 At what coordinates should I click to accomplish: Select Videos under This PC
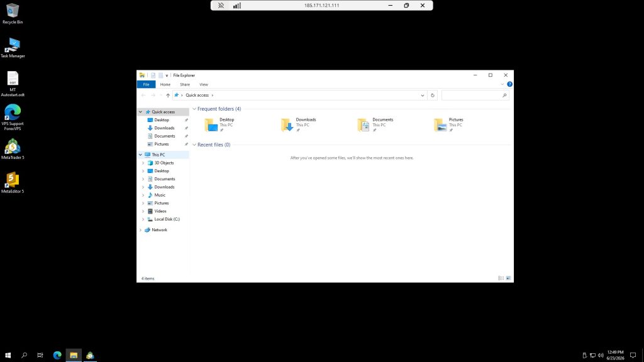160,211
